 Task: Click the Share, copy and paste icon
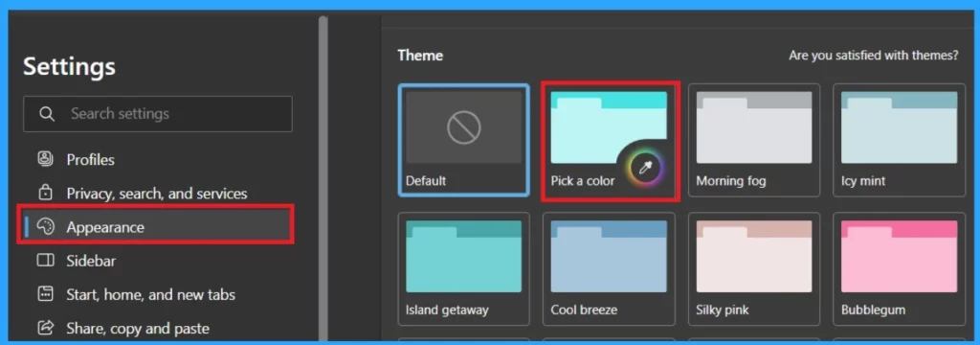46,328
